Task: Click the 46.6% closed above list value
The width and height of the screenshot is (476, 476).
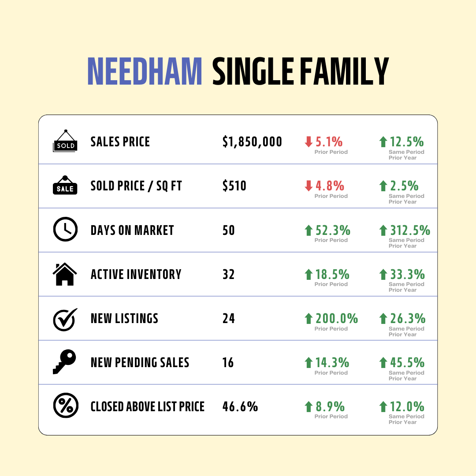Action: point(240,406)
